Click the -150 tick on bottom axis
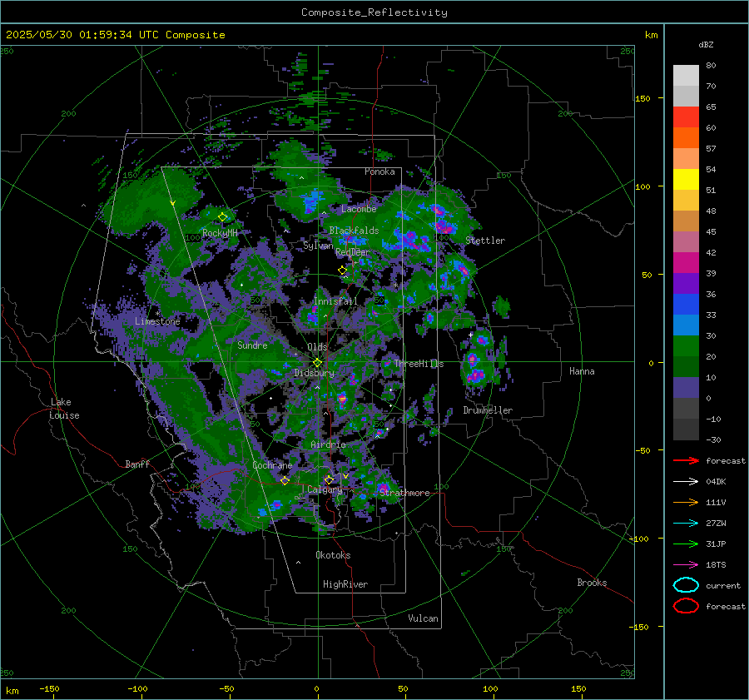Viewport: 749px width, 700px height. click(49, 688)
